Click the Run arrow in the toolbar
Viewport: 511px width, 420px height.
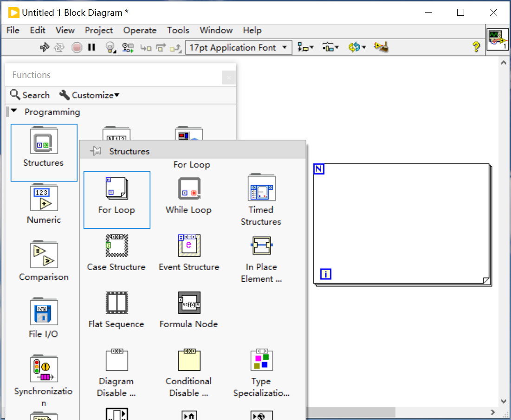(45, 48)
